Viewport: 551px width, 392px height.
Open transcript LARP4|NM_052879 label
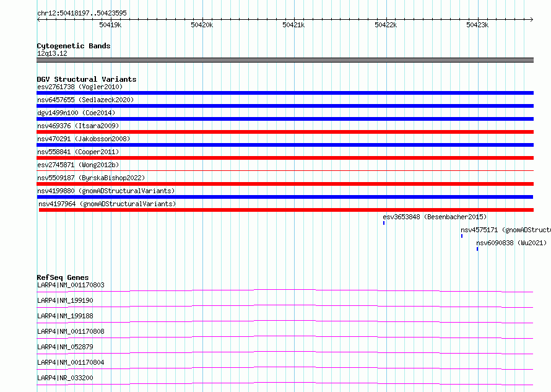click(x=65, y=347)
